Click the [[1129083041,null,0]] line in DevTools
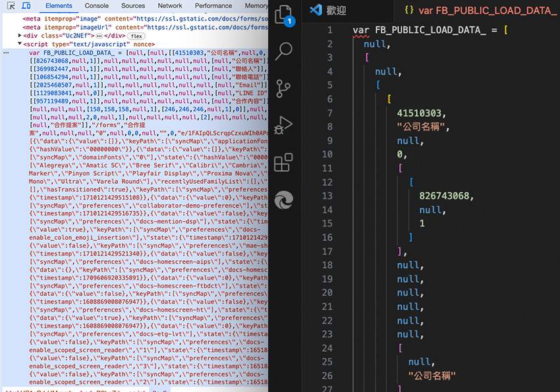Image resolution: width=560 pixels, height=392 pixels. pos(149,93)
